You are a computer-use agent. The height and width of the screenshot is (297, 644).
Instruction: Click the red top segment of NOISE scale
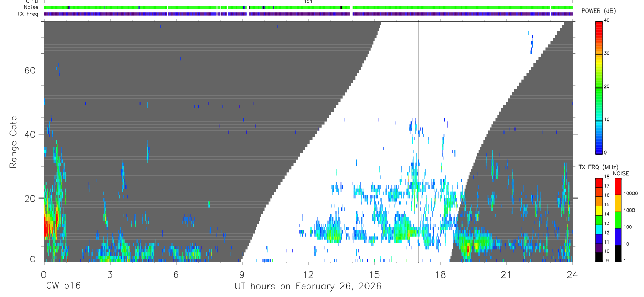[x=618, y=186]
